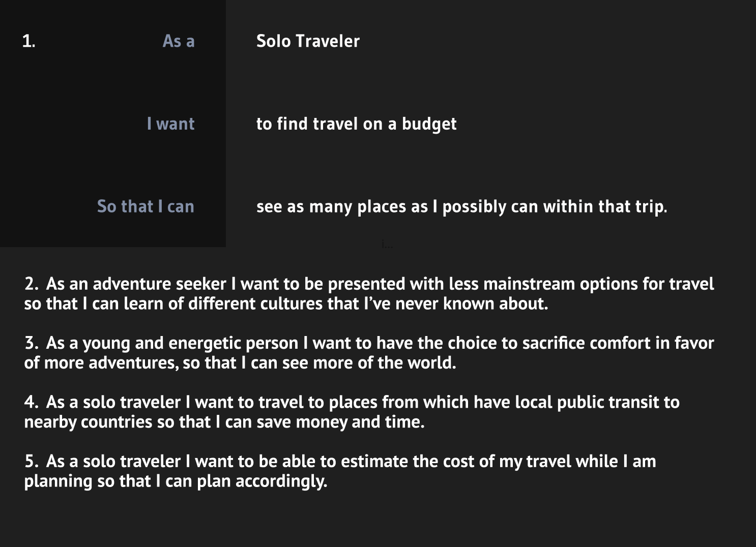Click the words "adventure seeker"
Screen dimensions: 756x547
coord(159,284)
